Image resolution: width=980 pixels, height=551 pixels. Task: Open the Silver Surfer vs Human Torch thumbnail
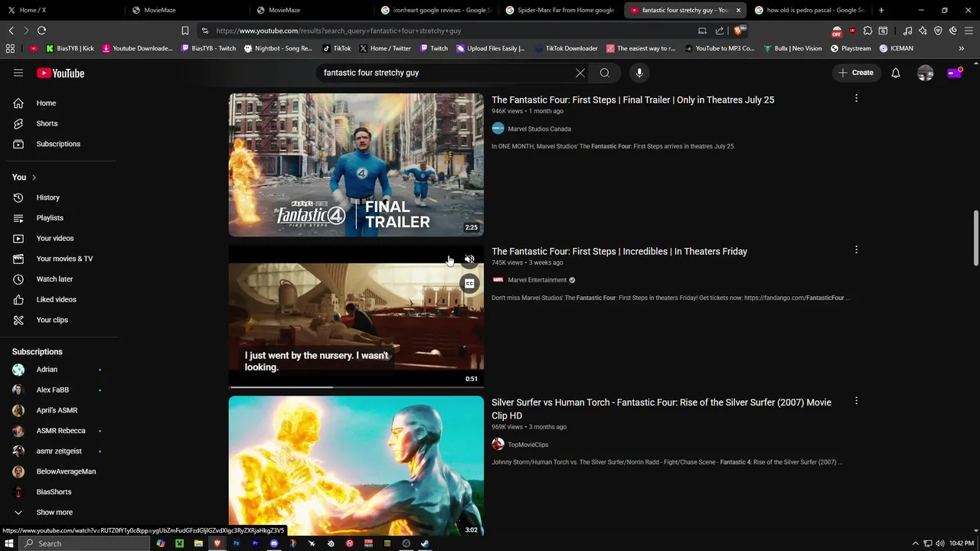click(x=356, y=465)
